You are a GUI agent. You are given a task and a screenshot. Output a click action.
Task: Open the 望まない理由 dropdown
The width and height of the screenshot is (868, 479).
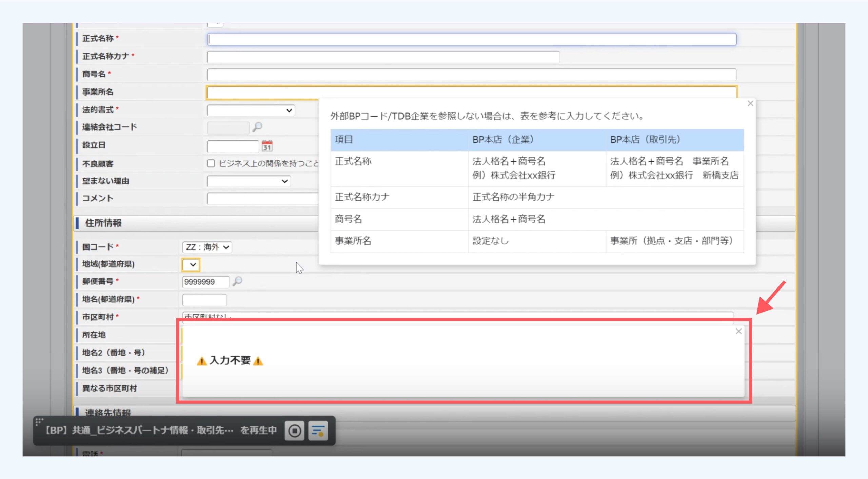tap(249, 181)
